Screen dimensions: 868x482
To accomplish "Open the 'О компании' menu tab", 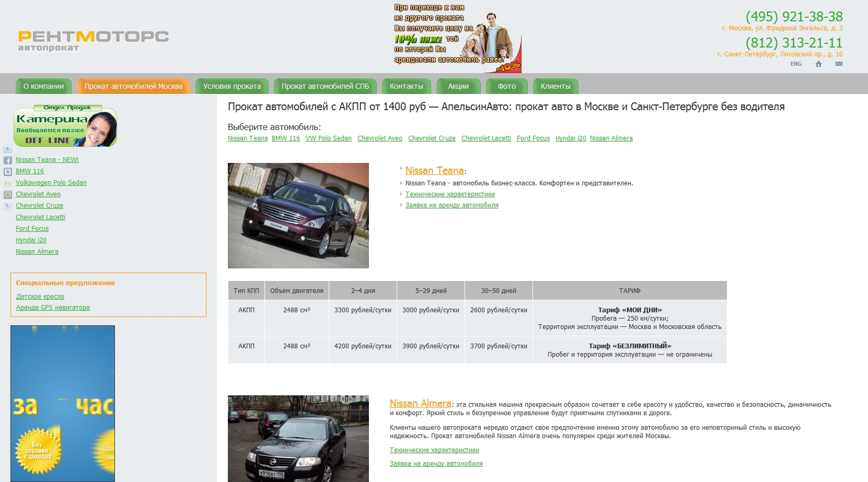I will pyautogui.click(x=43, y=86).
